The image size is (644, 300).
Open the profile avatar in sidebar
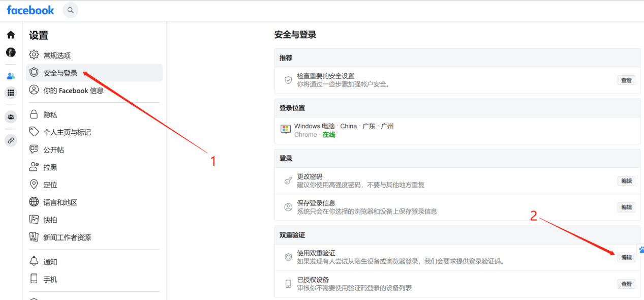(11, 52)
